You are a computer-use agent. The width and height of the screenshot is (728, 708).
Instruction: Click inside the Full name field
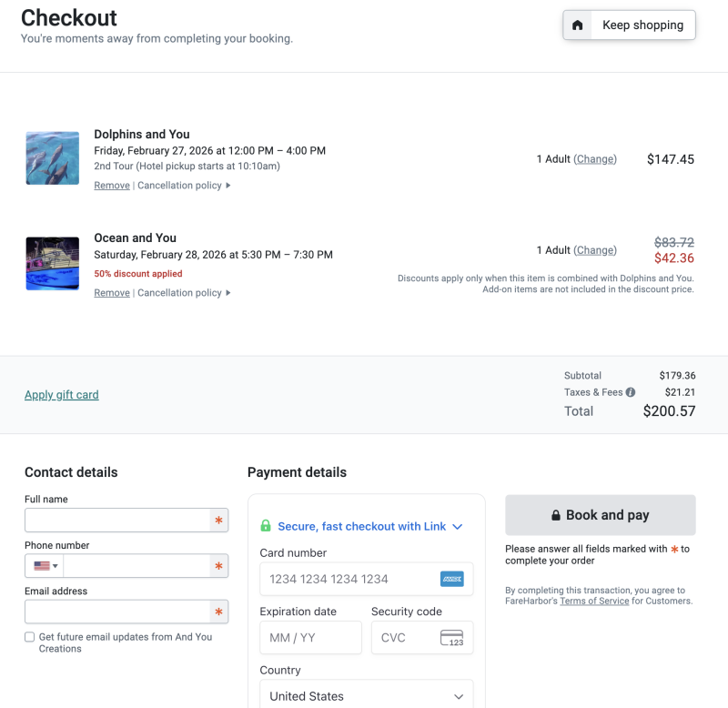[118, 520]
